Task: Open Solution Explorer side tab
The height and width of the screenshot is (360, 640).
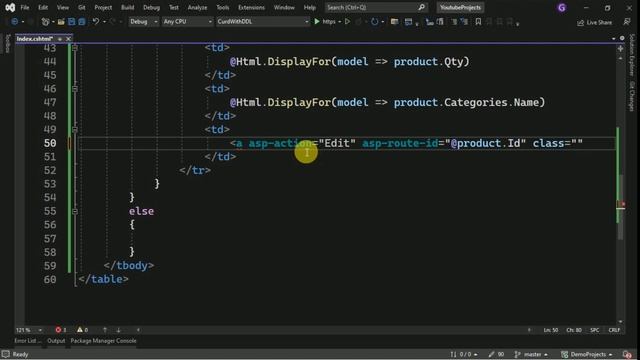Action: pos(632,55)
